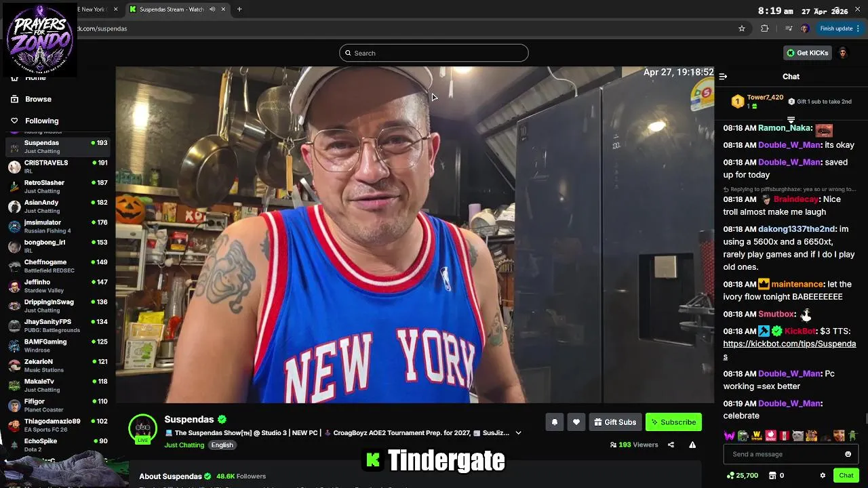
Task: Mute the Suspendas Stream tab audio icon
Action: (x=212, y=9)
